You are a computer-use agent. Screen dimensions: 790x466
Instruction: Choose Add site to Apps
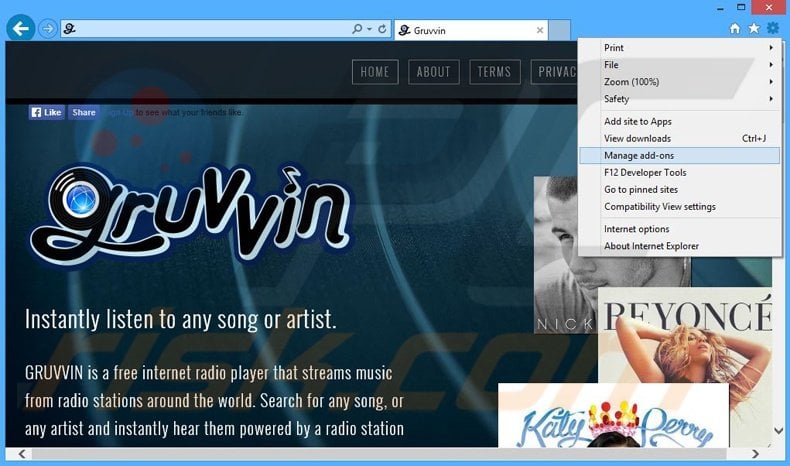tap(679, 121)
